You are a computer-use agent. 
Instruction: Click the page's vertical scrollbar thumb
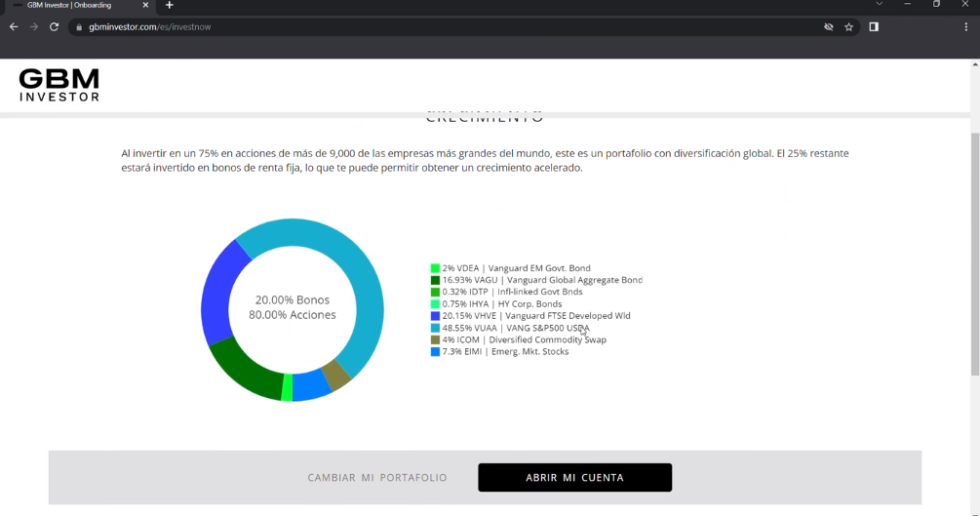pyautogui.click(x=974, y=254)
